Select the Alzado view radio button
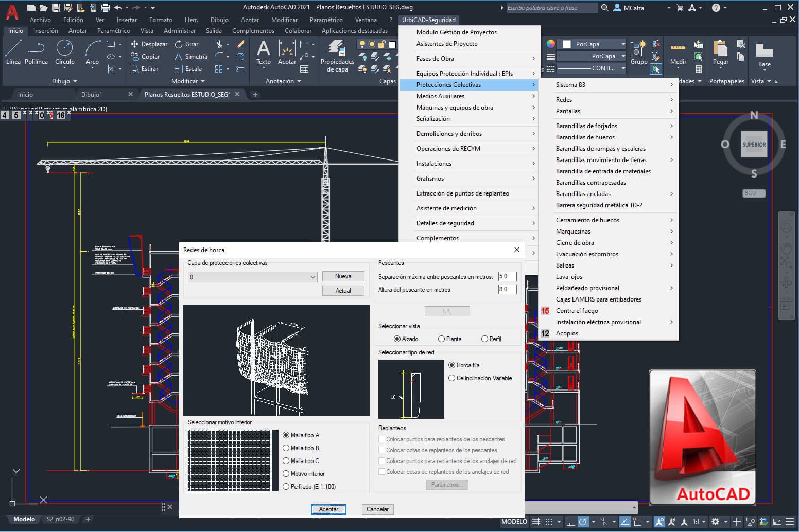The width and height of the screenshot is (799, 532). coord(397,339)
